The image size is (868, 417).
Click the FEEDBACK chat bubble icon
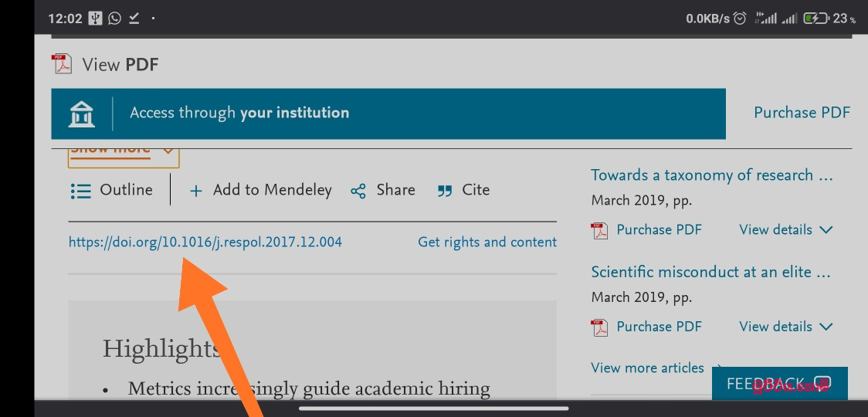pyautogui.click(x=823, y=383)
